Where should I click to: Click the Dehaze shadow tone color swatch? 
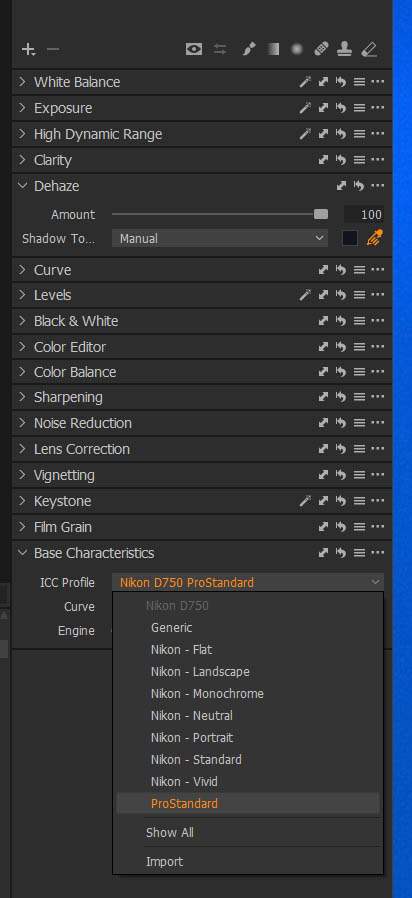(x=350, y=238)
